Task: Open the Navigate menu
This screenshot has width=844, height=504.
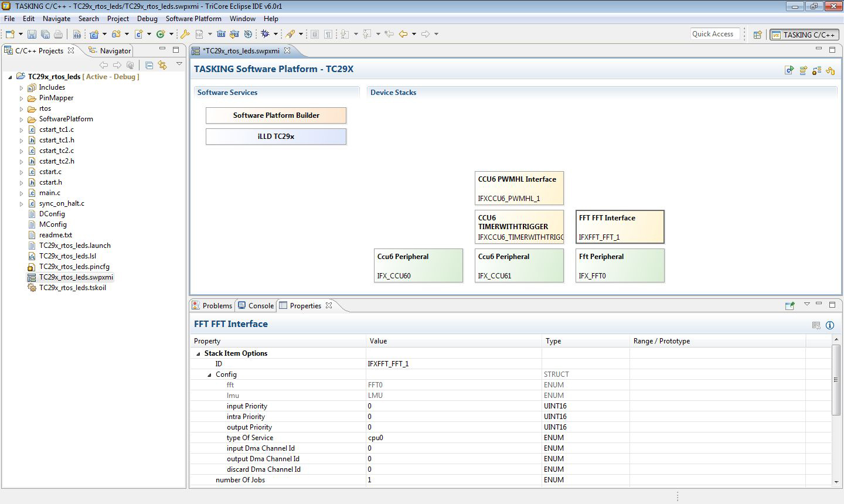Action: click(x=56, y=18)
